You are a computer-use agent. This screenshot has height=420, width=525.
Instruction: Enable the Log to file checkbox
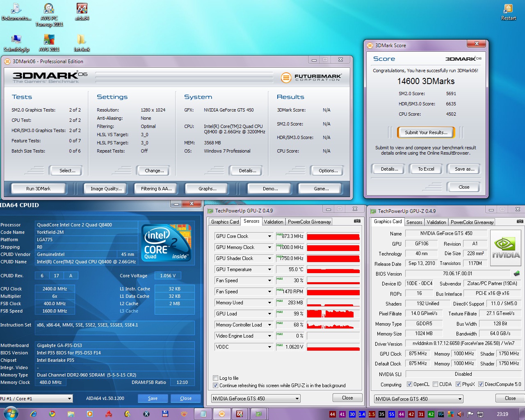tap(216, 378)
